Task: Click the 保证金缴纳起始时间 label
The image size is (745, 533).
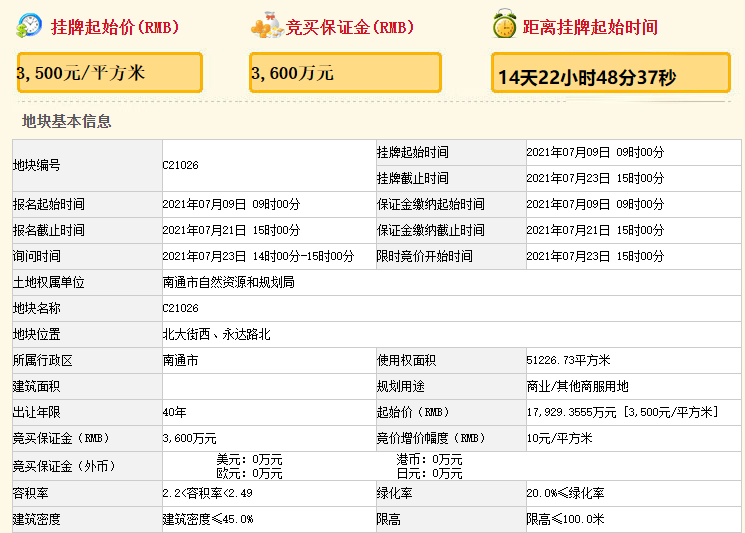Action: point(430,205)
